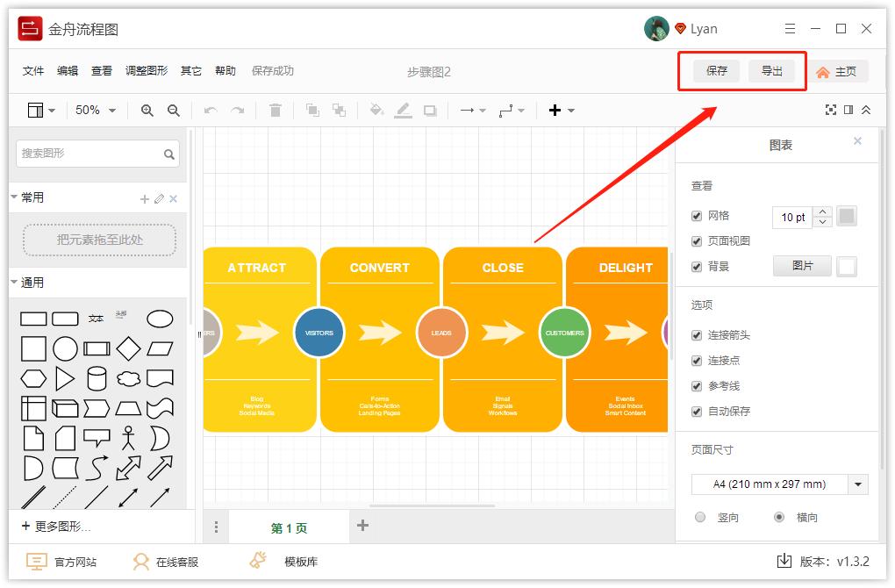Viewport: 895px width, 588px height.
Task: Click the Zoom Out magnifier icon
Action: [x=172, y=110]
